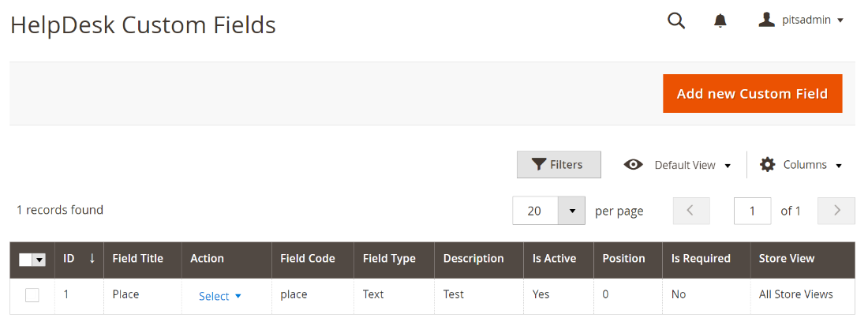
Task: Expand the per page count dropdown
Action: pos(571,211)
